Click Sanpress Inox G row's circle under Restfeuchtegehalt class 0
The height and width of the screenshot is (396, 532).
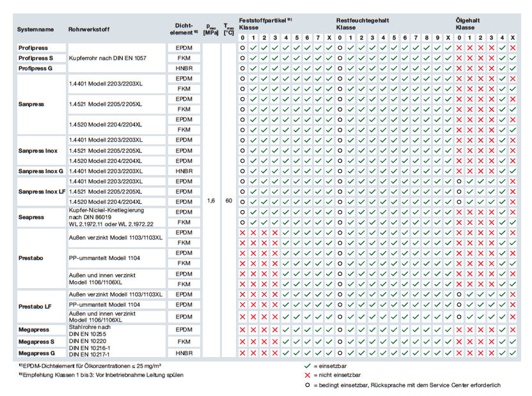point(340,171)
